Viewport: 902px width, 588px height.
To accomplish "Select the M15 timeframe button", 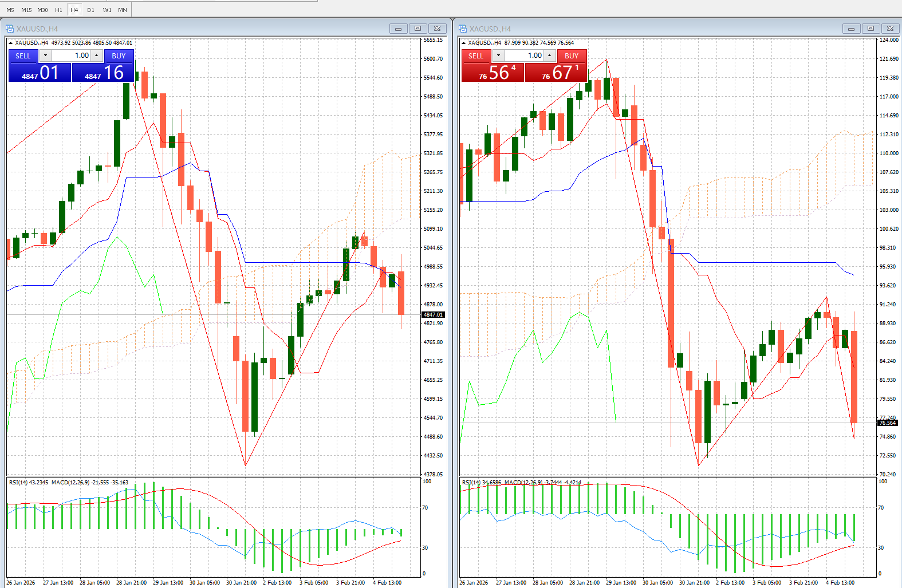I will pos(26,10).
